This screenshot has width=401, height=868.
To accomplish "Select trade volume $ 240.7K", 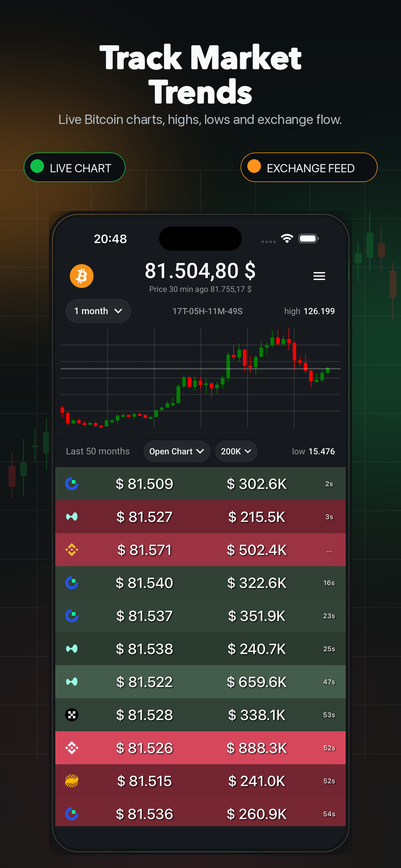I will (257, 649).
